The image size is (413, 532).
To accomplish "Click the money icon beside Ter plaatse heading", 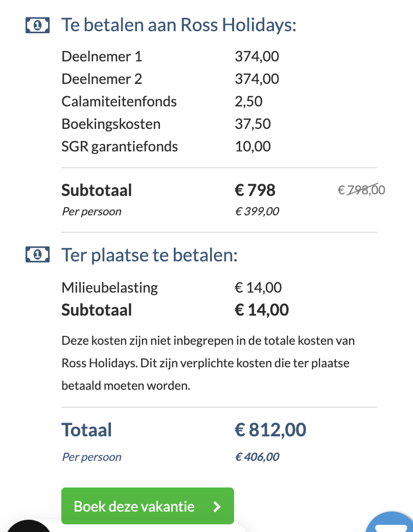I will (x=37, y=254).
